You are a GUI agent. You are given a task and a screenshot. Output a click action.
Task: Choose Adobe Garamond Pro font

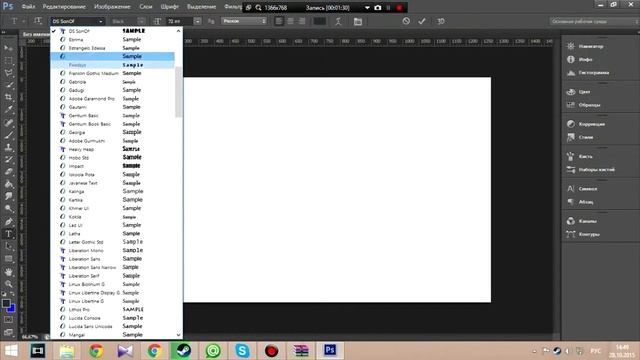click(112, 98)
